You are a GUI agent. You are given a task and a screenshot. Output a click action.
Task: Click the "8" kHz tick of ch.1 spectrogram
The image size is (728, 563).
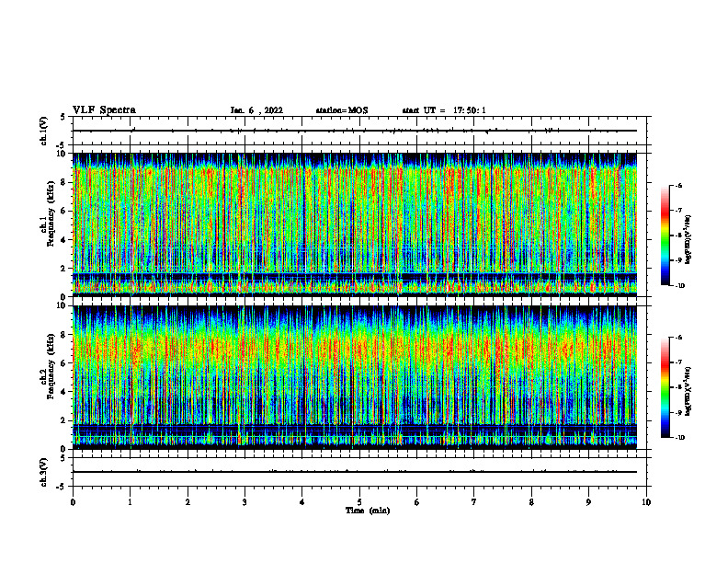[x=63, y=182]
